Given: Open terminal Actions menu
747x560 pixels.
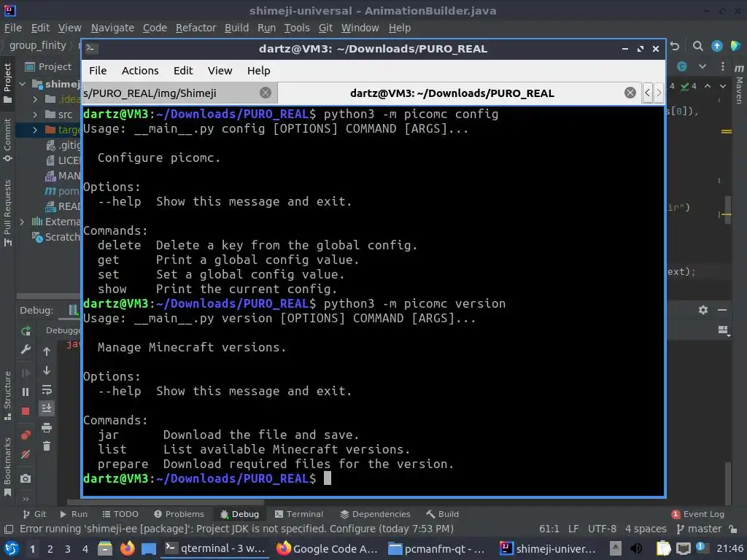Looking at the screenshot, I should coord(140,71).
